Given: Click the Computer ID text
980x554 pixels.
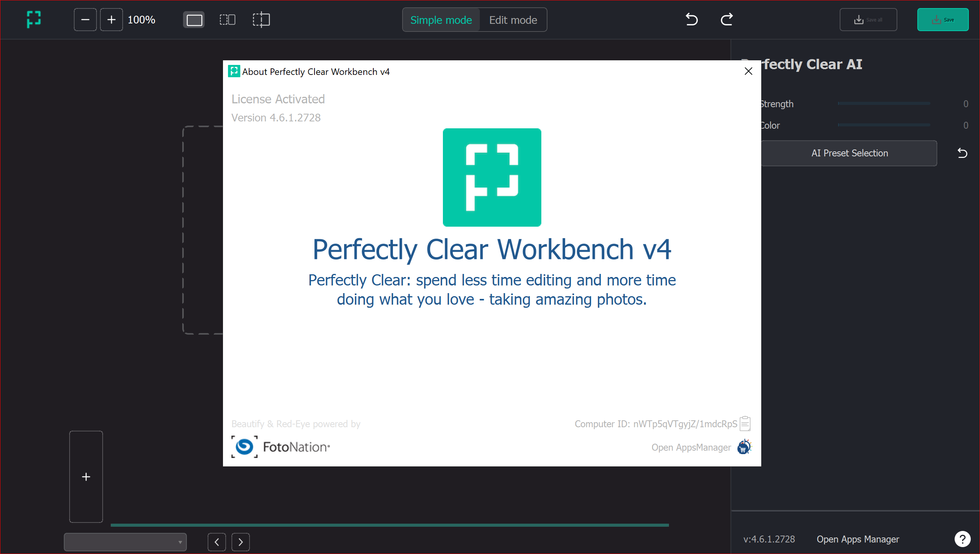Looking at the screenshot, I should [x=656, y=424].
